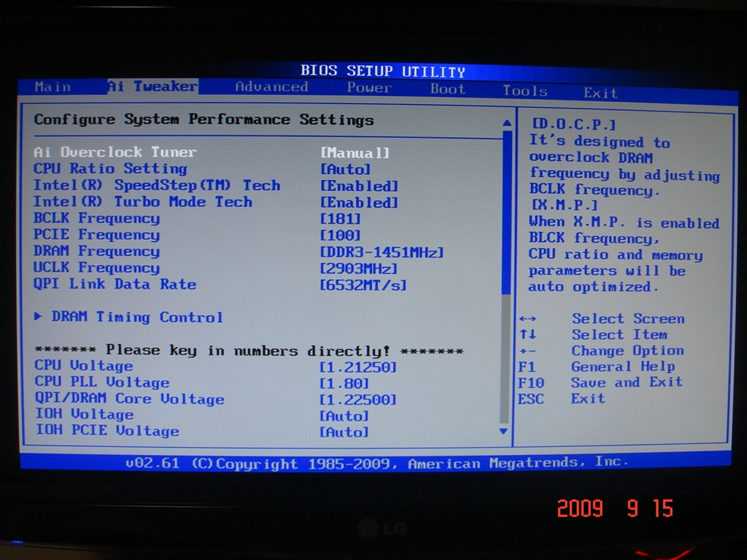The height and width of the screenshot is (560, 747).
Task: Select the Exit tab
Action: (601, 93)
